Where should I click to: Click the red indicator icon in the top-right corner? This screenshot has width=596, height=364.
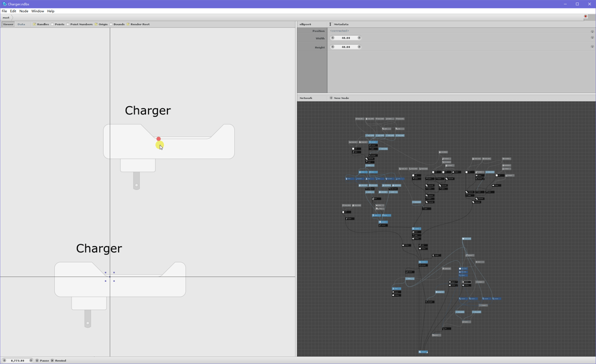586,17
